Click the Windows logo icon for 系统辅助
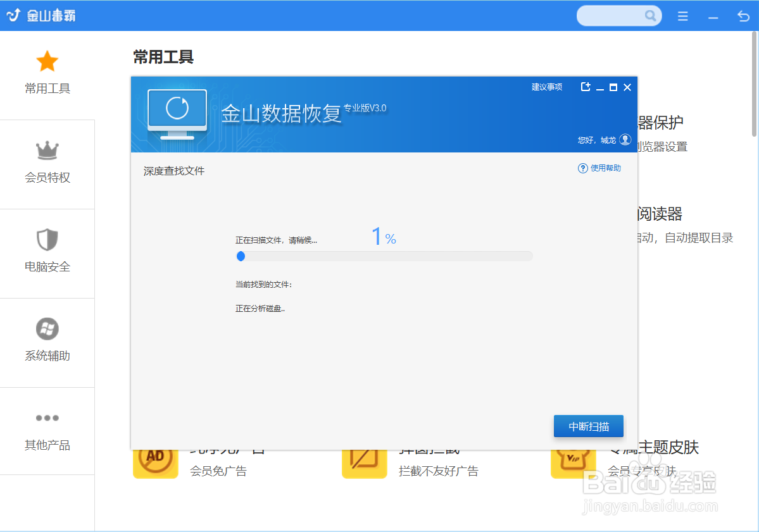The height and width of the screenshot is (532, 759). click(47, 329)
